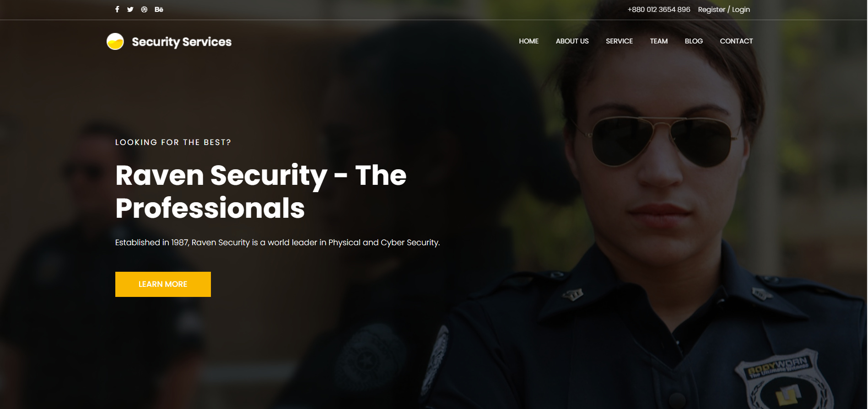868x409 pixels.
Task: Click the Established in 1987 description text
Action: point(277,242)
